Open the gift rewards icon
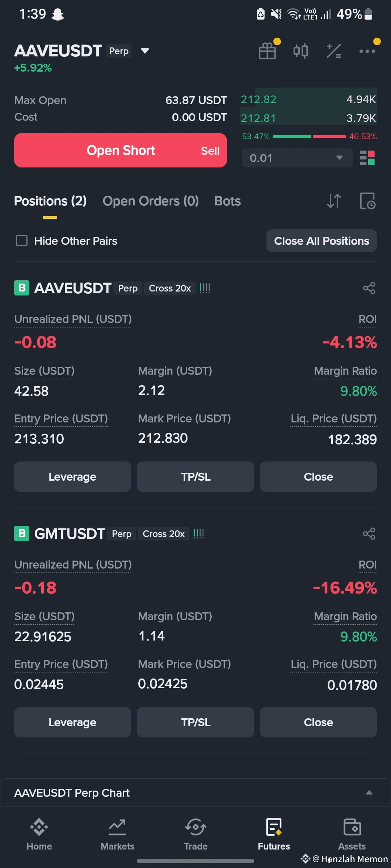The image size is (391, 868). pyautogui.click(x=268, y=51)
